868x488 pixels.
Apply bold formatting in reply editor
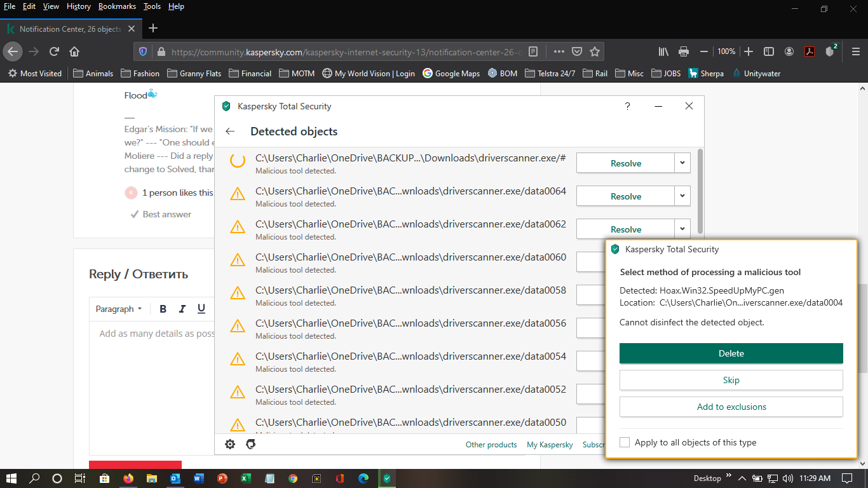(163, 309)
